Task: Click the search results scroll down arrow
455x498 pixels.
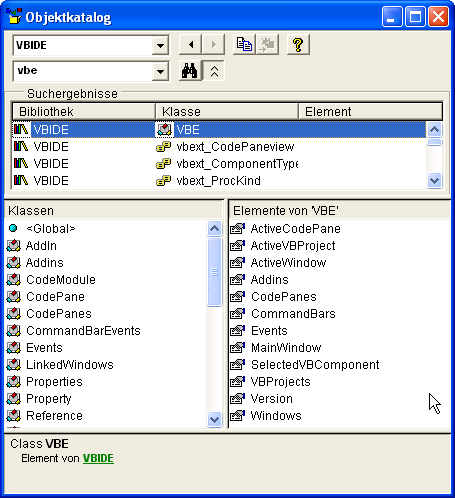Action: [434, 181]
